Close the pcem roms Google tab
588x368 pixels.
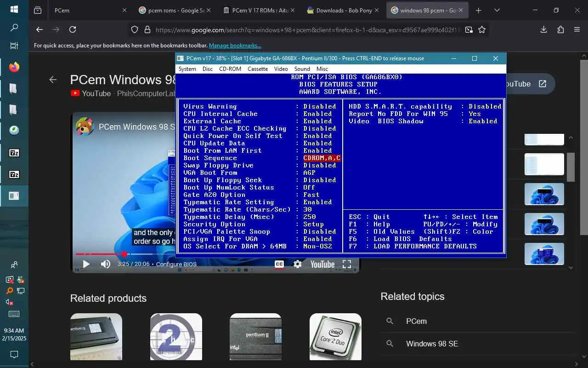[x=209, y=10]
